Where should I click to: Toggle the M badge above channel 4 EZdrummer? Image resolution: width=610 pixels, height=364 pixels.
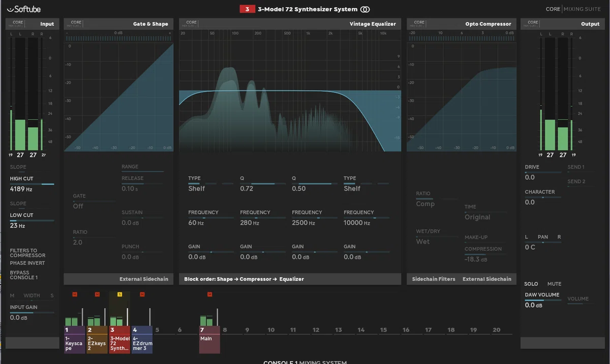coord(142,294)
